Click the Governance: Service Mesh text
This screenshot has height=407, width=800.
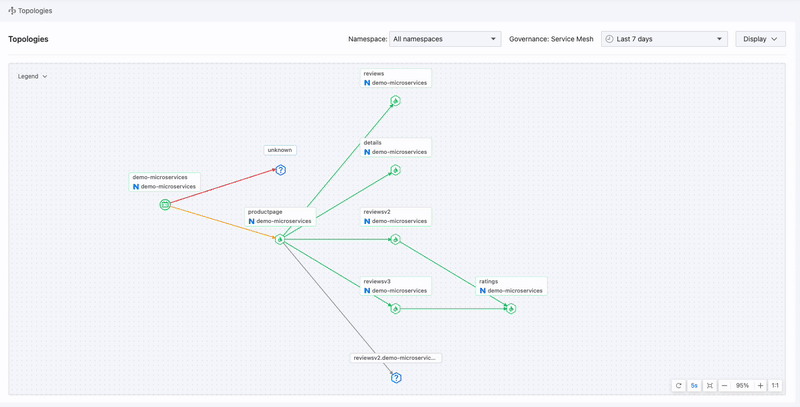click(x=551, y=39)
